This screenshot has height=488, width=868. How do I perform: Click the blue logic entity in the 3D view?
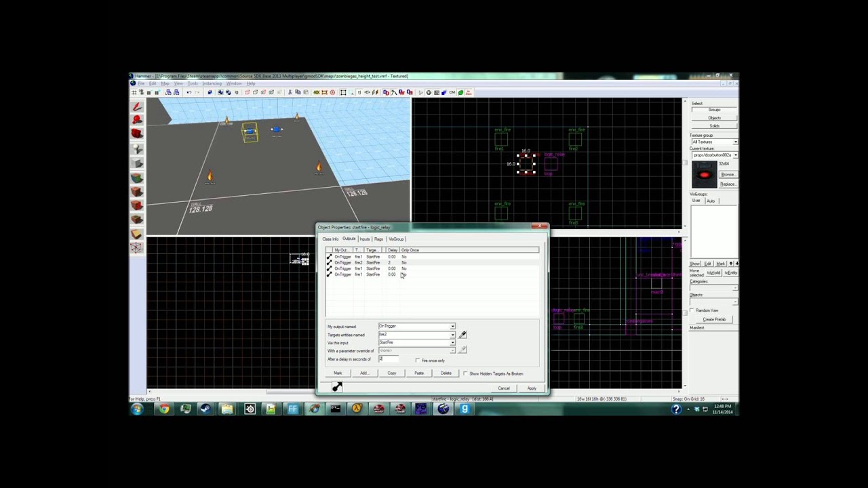click(276, 129)
